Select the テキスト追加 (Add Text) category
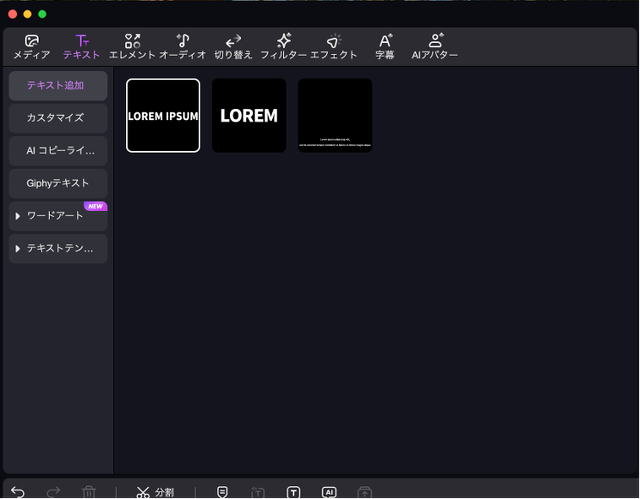This screenshot has height=499, width=640. tap(58, 86)
